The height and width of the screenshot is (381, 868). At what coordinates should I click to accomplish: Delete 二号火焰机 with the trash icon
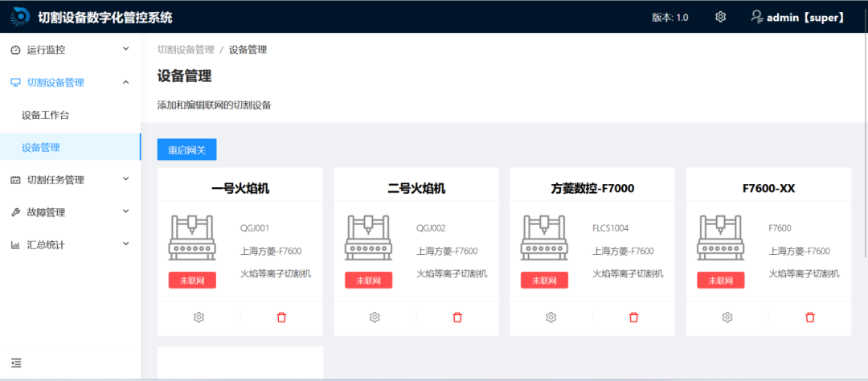pyautogui.click(x=457, y=317)
